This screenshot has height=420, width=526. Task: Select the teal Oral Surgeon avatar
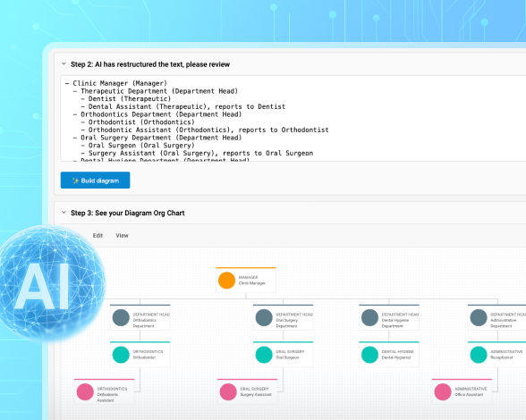click(264, 355)
